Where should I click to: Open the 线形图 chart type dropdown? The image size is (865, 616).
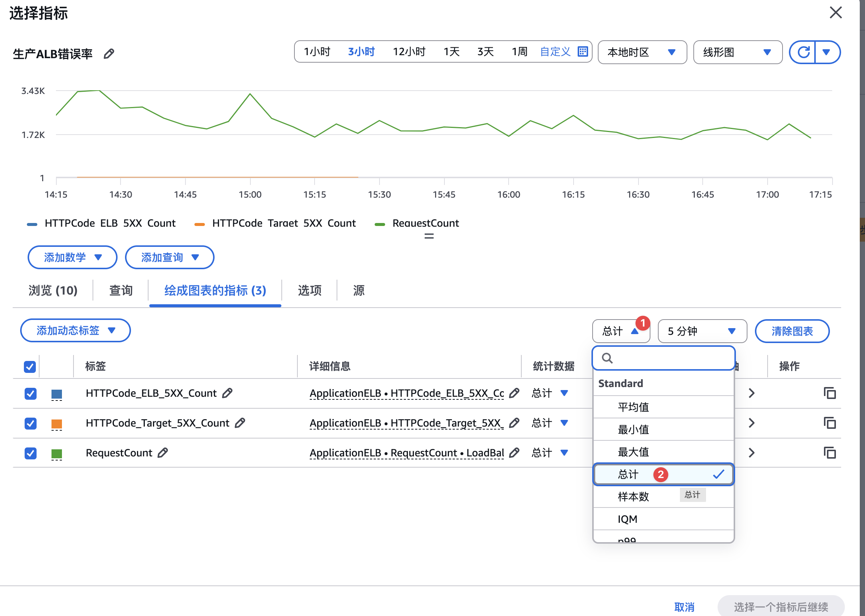point(737,52)
